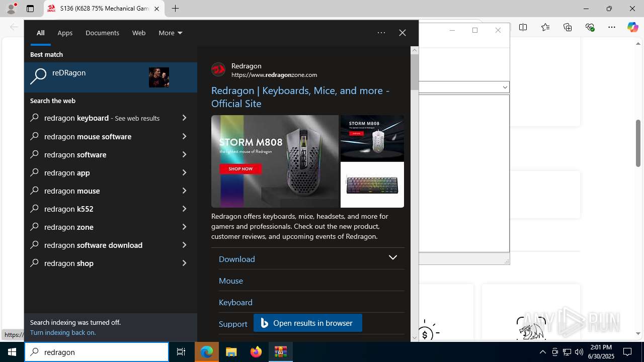Open the Mouse sitelink
This screenshot has width=644, height=362.
pyautogui.click(x=231, y=281)
